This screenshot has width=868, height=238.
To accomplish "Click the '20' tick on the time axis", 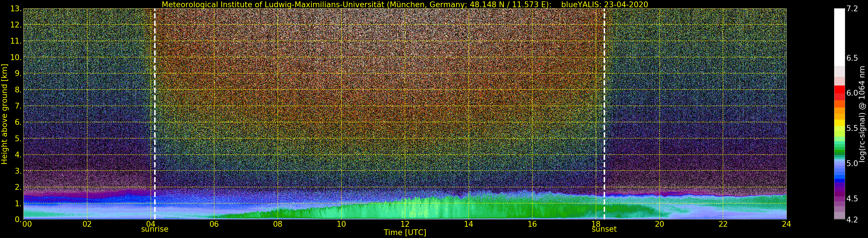I will pyautogui.click(x=659, y=224).
